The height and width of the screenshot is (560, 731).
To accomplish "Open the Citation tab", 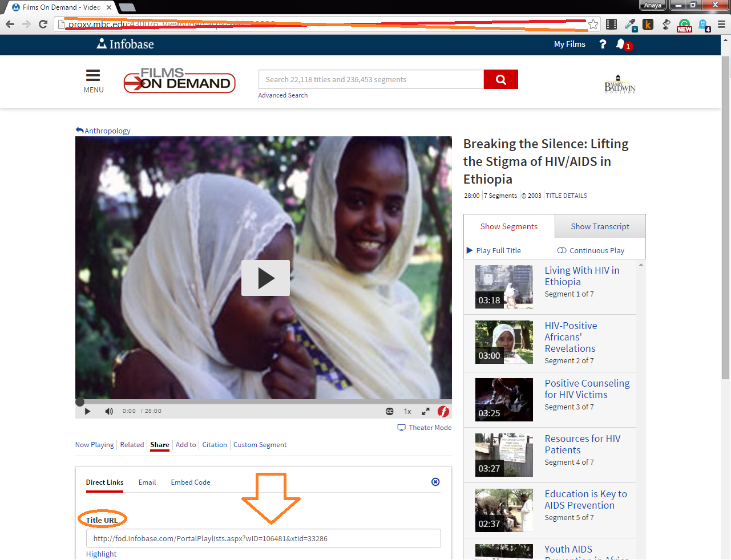I will pyautogui.click(x=215, y=445).
